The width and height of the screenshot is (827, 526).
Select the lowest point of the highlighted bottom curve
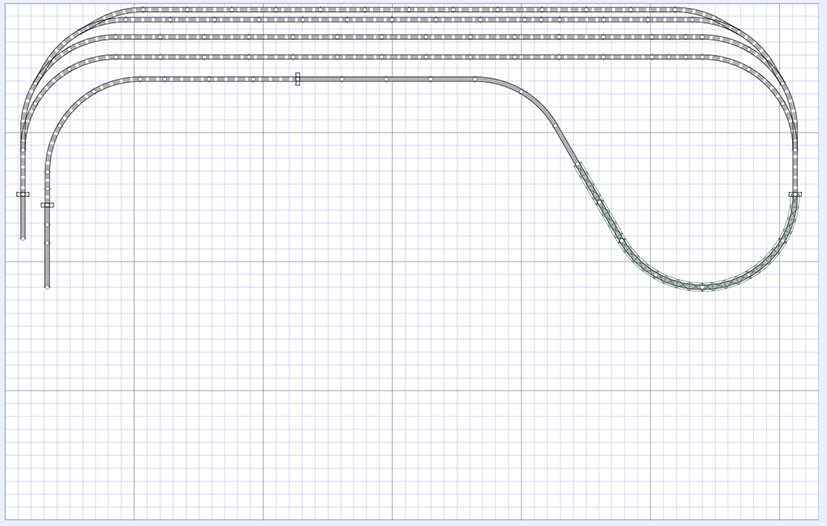pos(703,287)
